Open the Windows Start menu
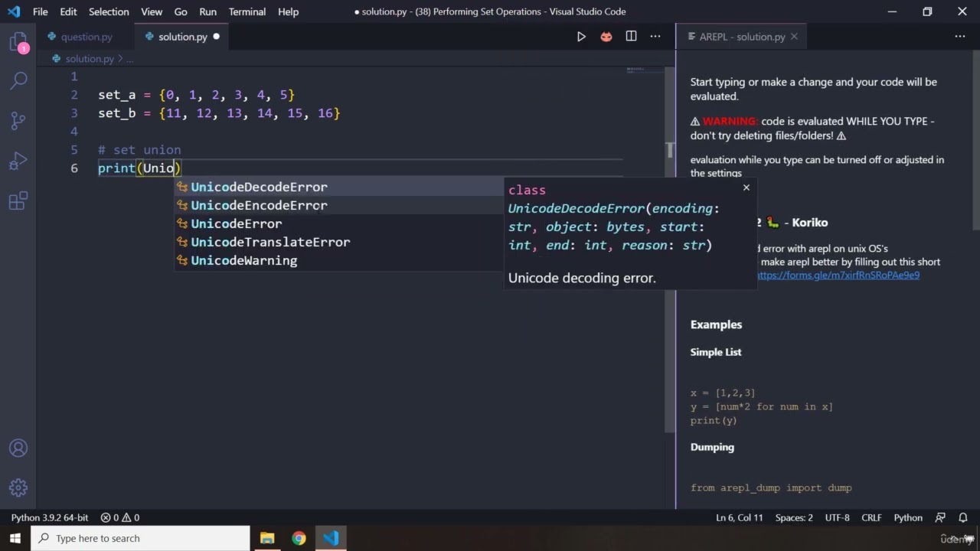Viewport: 980px width, 551px height. 15,538
